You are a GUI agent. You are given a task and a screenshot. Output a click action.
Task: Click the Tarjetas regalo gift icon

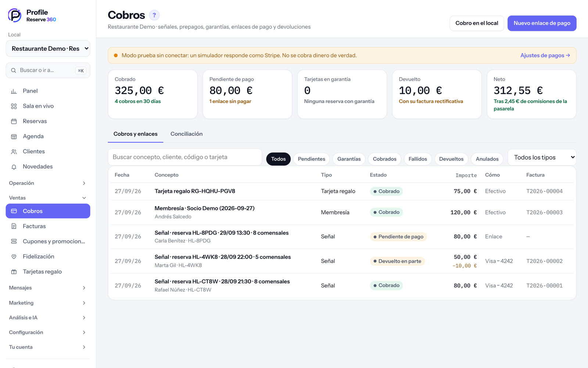tap(14, 272)
